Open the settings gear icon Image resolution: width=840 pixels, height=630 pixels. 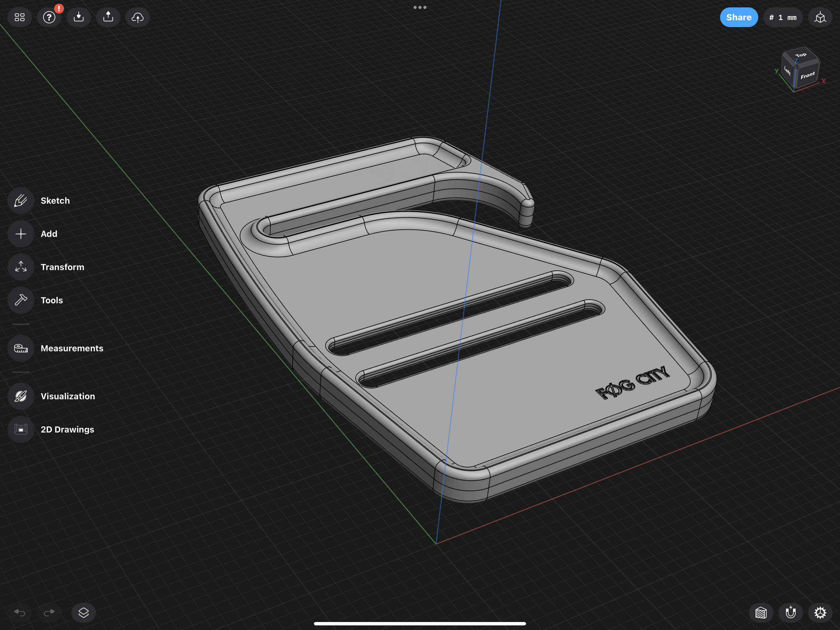820,612
